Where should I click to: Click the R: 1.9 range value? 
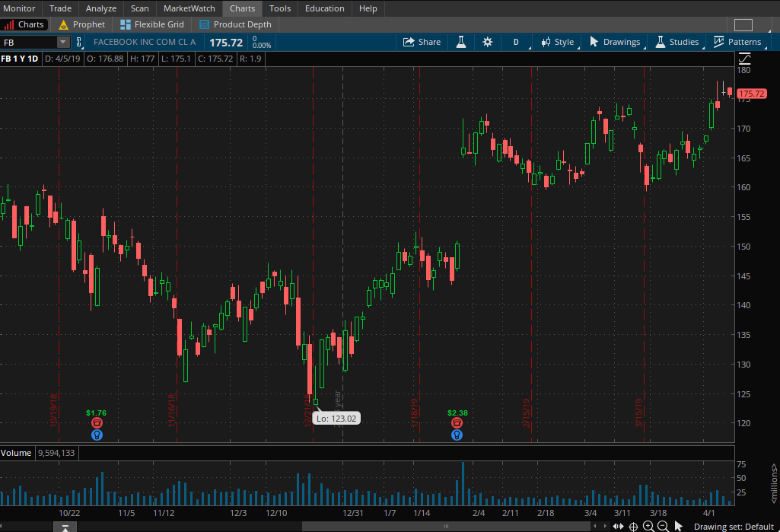250,59
